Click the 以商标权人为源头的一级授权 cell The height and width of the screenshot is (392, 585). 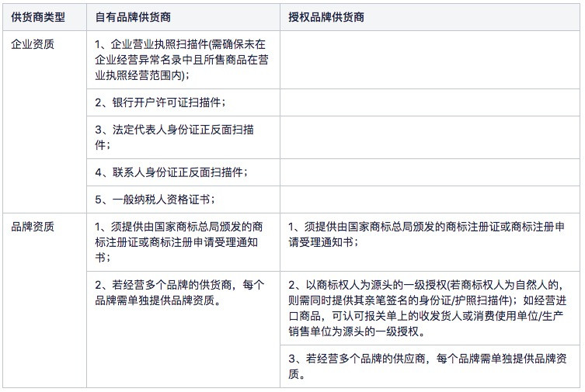click(430, 308)
